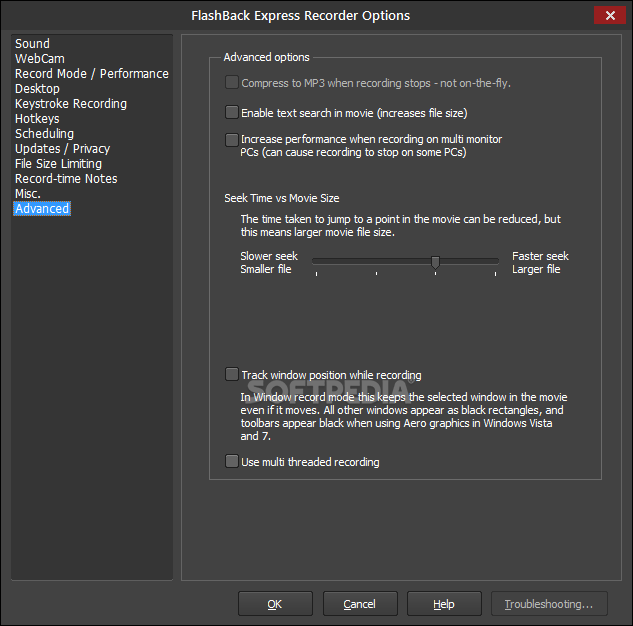Toggle Compress to MP3 when recording stops
This screenshot has height=626, width=633.
coord(232,82)
